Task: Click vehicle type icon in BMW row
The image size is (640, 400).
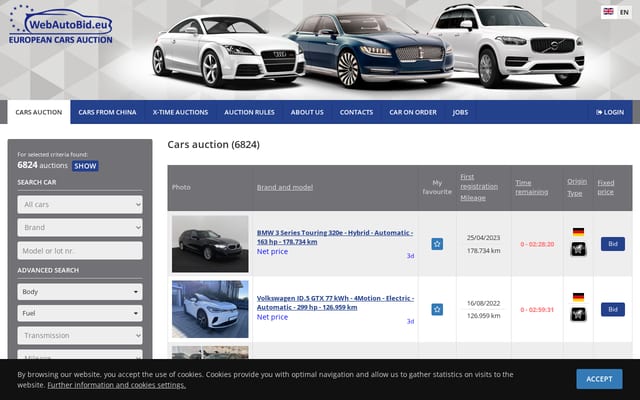Action: tap(578, 249)
